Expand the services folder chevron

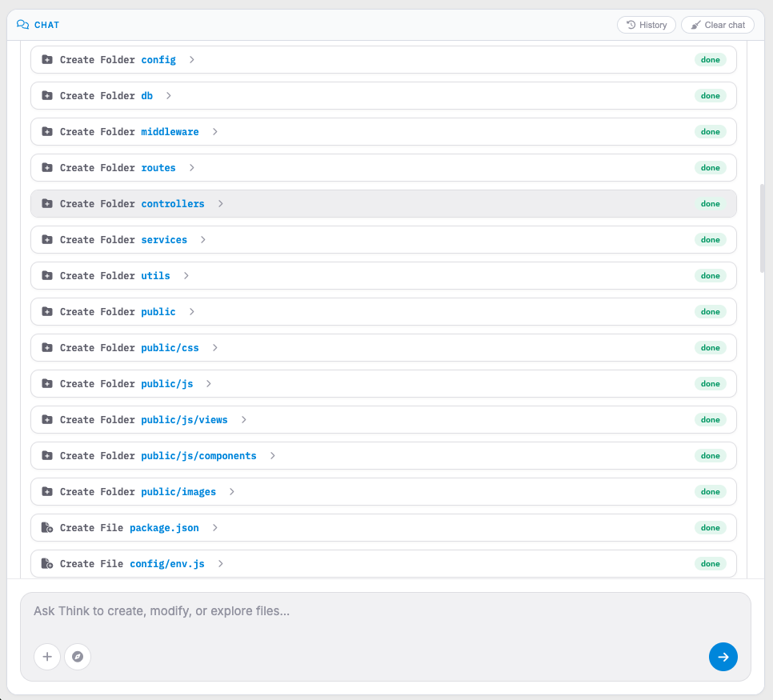click(x=203, y=239)
